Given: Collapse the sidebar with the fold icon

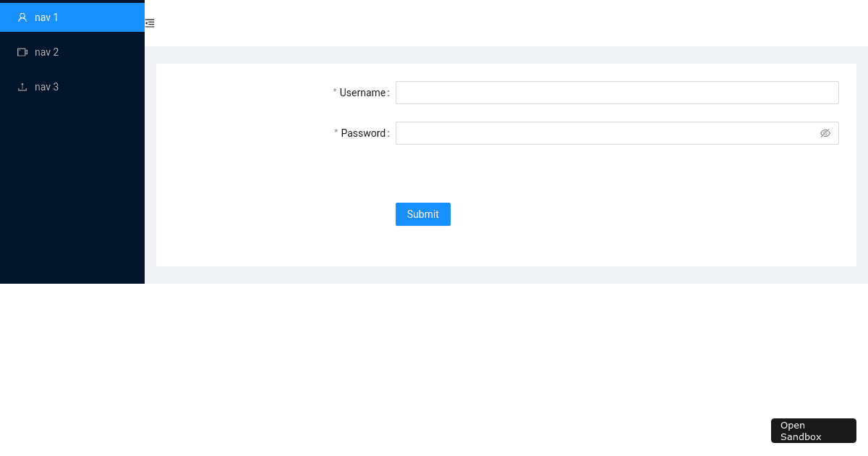Looking at the screenshot, I should tap(150, 23).
